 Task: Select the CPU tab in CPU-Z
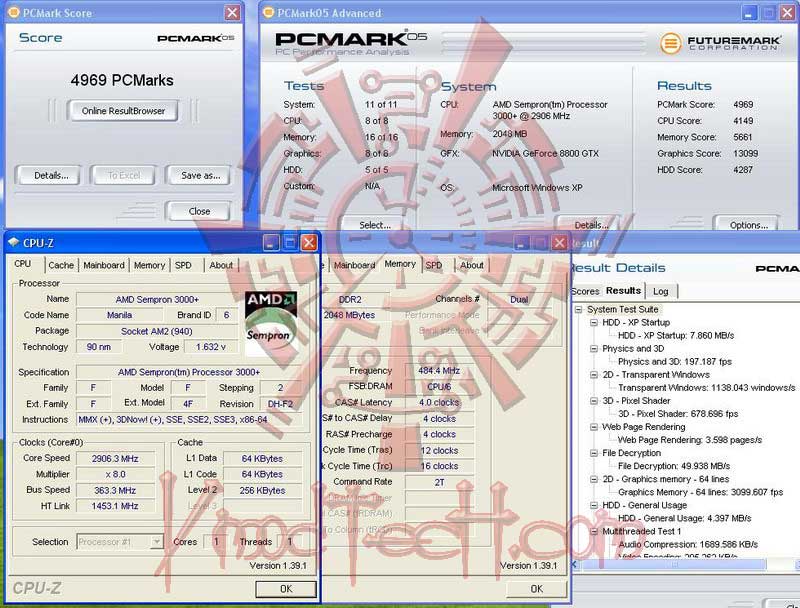(x=22, y=264)
